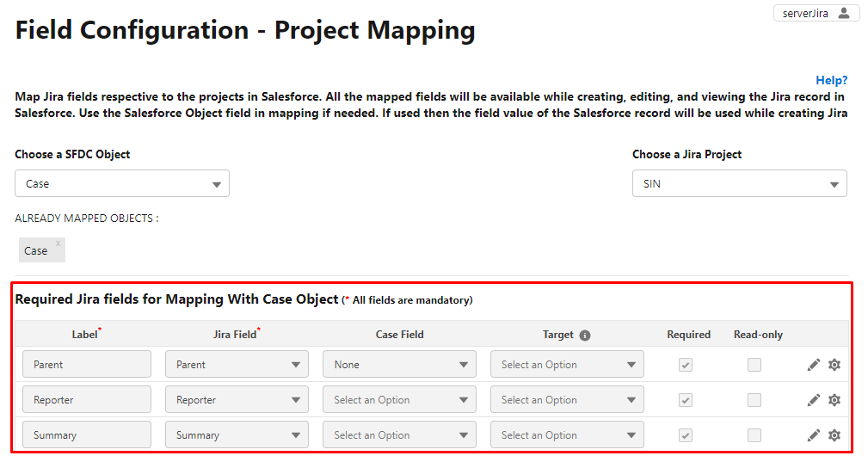
Task: Open gear settings for Parent row
Action: (834, 365)
